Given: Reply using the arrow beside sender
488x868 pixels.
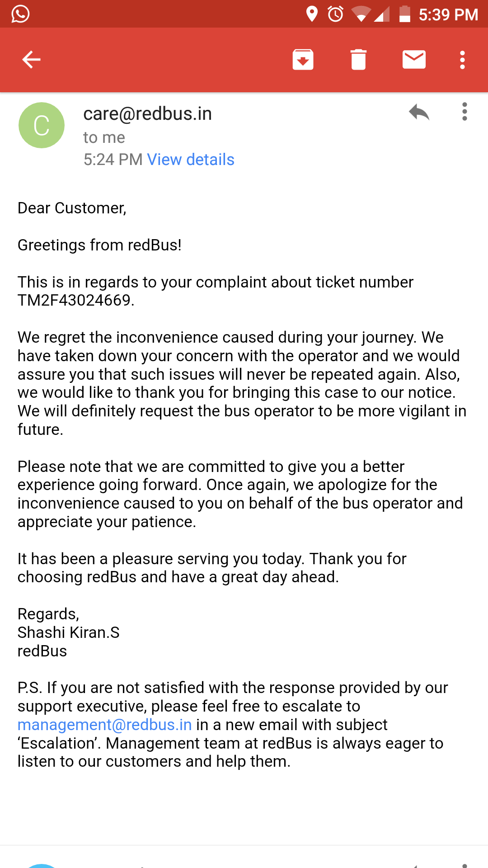Looking at the screenshot, I should [x=419, y=112].
